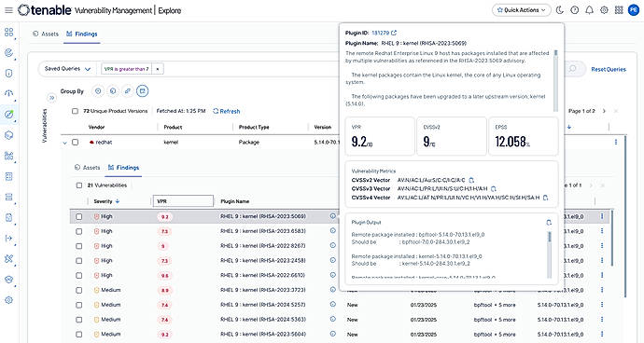Open settings gear in top bar

pyautogui.click(x=604, y=10)
